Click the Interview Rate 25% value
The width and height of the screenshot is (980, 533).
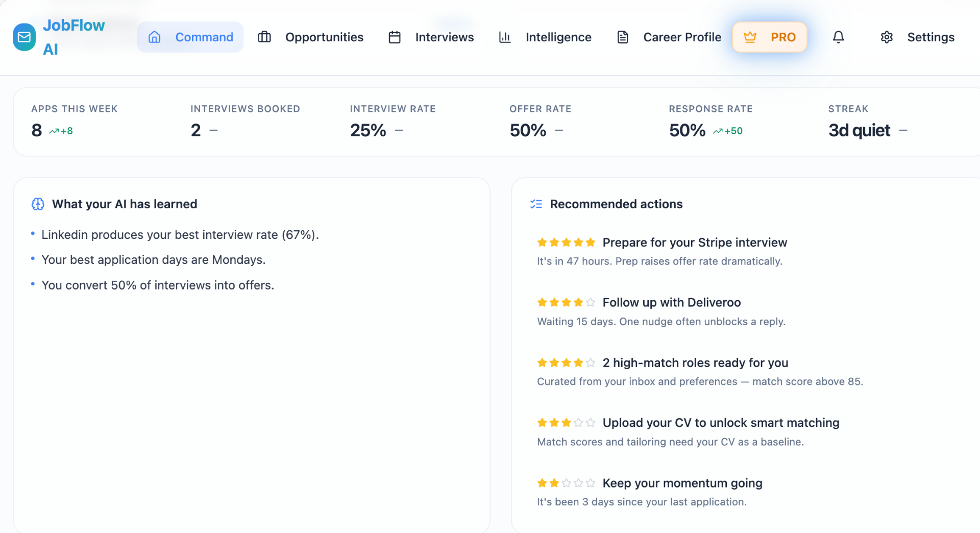pos(368,131)
